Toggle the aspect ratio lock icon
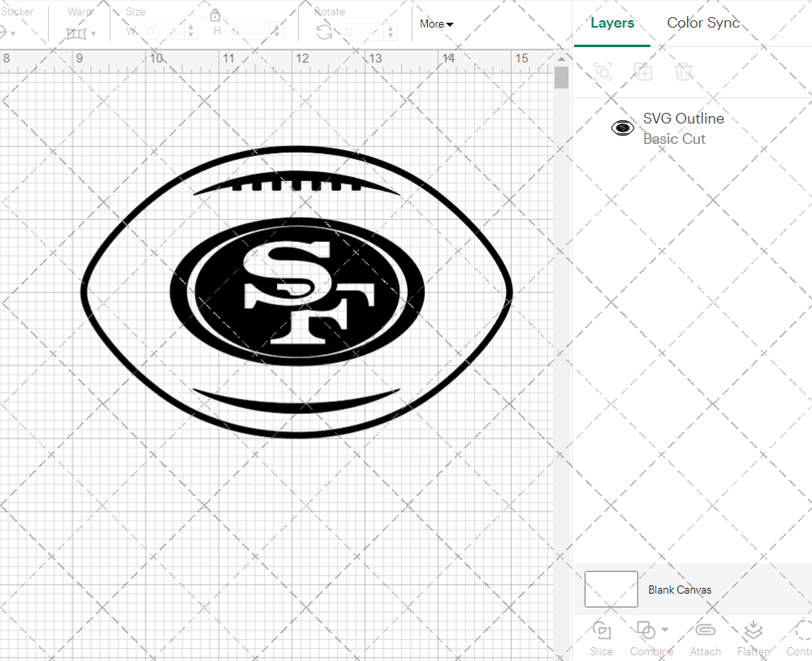Viewport: 812px width, 661px height. (215, 14)
